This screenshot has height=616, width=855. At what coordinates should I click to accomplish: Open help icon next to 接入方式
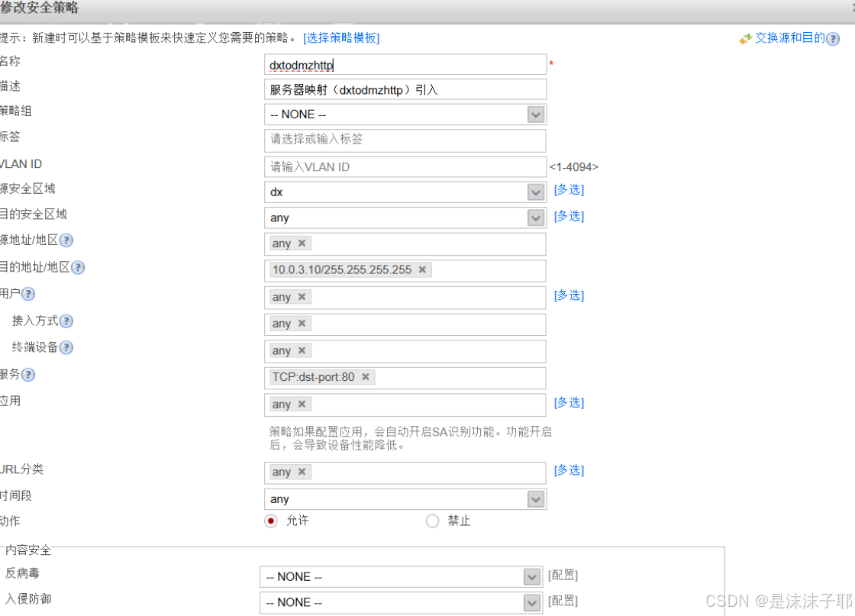click(66, 321)
